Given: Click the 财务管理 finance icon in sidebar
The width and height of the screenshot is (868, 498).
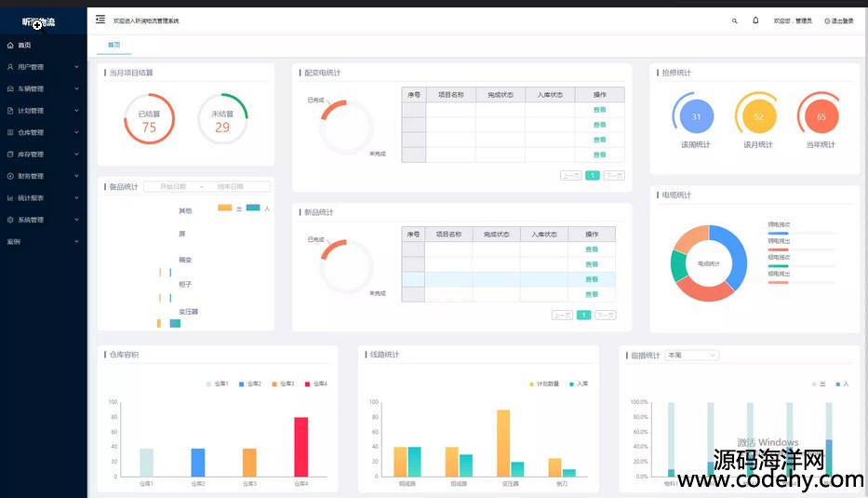Looking at the screenshot, I should pyautogui.click(x=10, y=176).
